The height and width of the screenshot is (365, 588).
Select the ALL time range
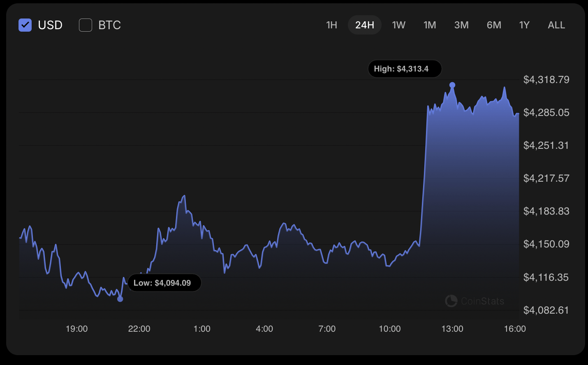click(556, 25)
